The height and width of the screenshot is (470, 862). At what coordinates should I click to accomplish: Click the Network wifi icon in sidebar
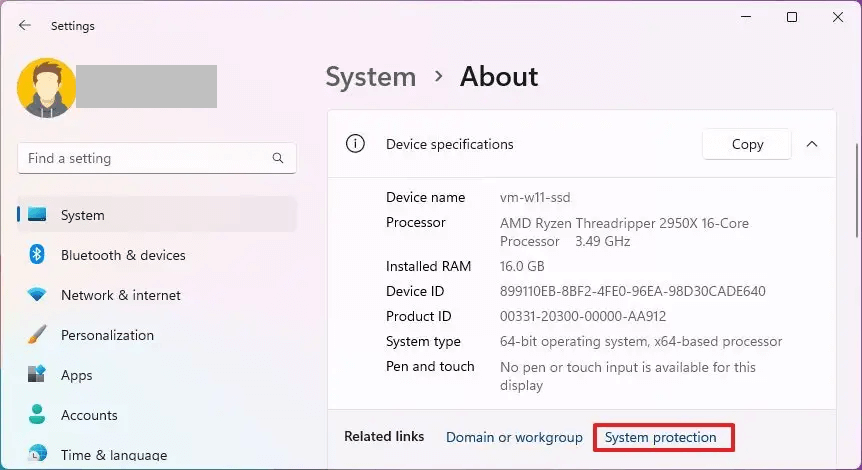(x=37, y=295)
